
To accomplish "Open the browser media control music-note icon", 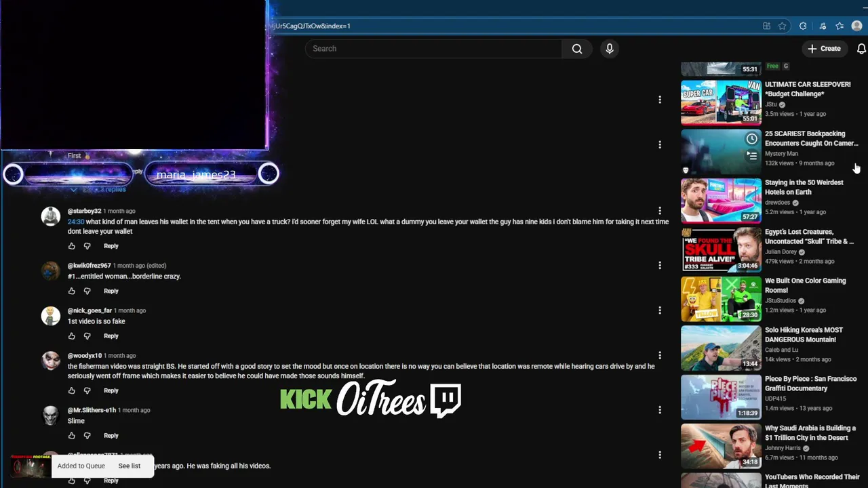I will coord(823,26).
